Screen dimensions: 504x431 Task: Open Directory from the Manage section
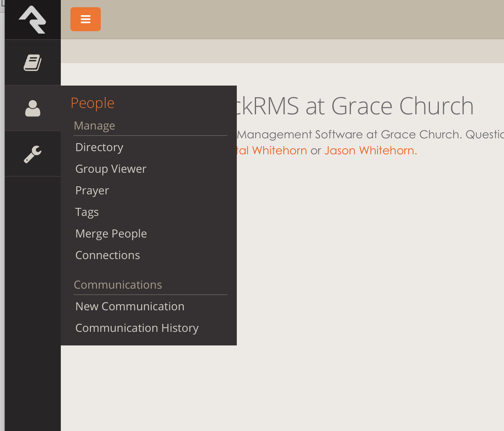click(x=99, y=148)
